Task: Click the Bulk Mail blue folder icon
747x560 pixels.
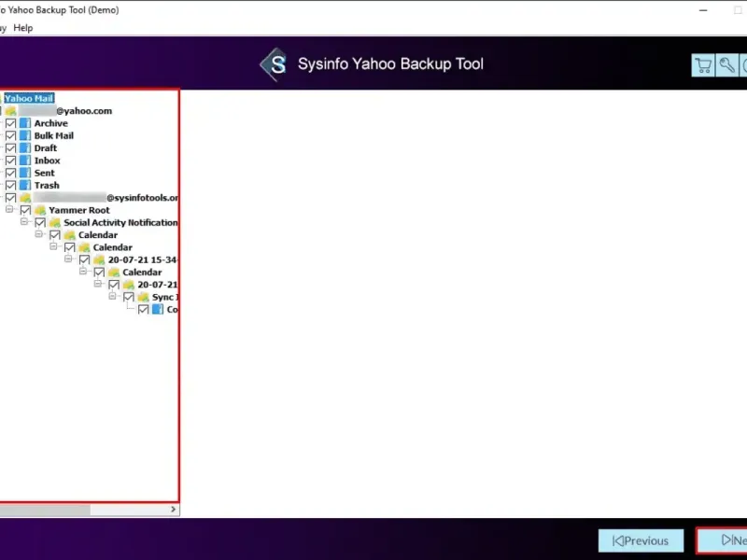Action: [x=25, y=135]
